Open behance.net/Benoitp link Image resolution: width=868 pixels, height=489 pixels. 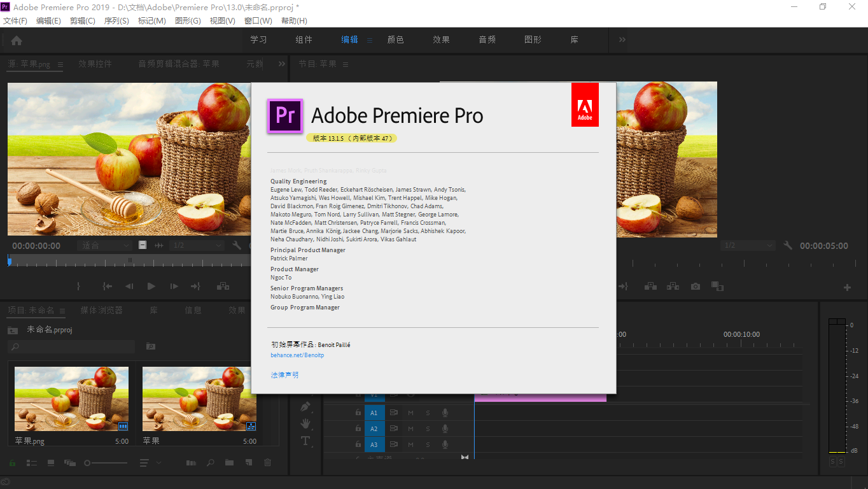pos(297,355)
